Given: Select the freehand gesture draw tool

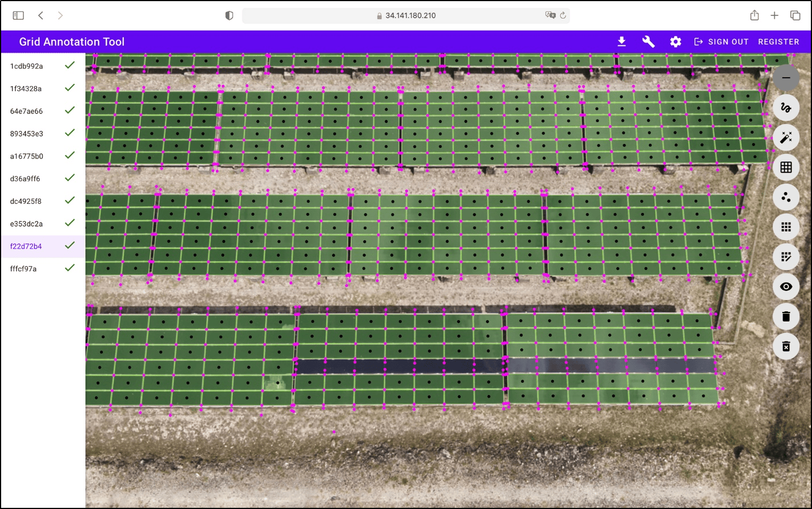Looking at the screenshot, I should [x=785, y=108].
